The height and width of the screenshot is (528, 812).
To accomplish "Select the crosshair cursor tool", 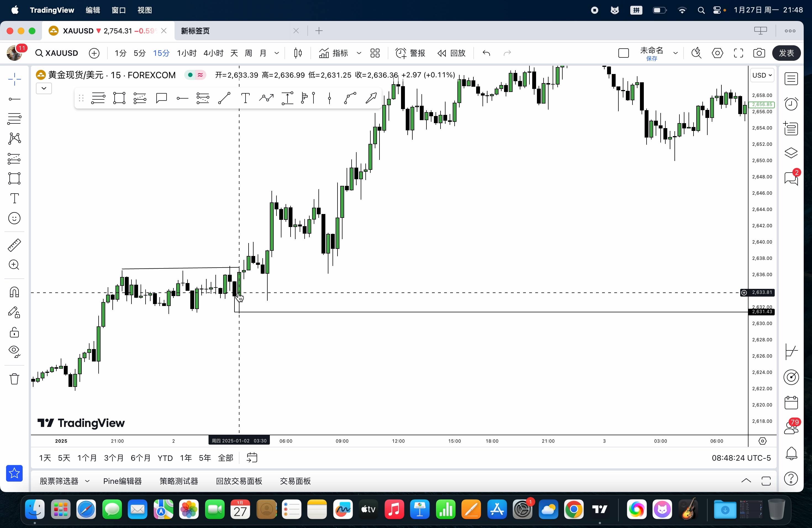I will [x=14, y=80].
